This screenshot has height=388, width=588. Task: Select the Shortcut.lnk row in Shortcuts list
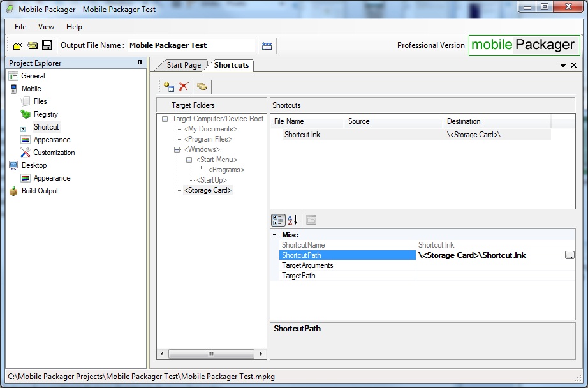(x=417, y=135)
